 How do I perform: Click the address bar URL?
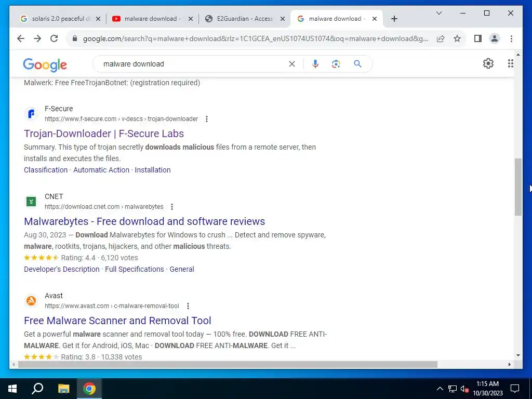pyautogui.click(x=256, y=38)
